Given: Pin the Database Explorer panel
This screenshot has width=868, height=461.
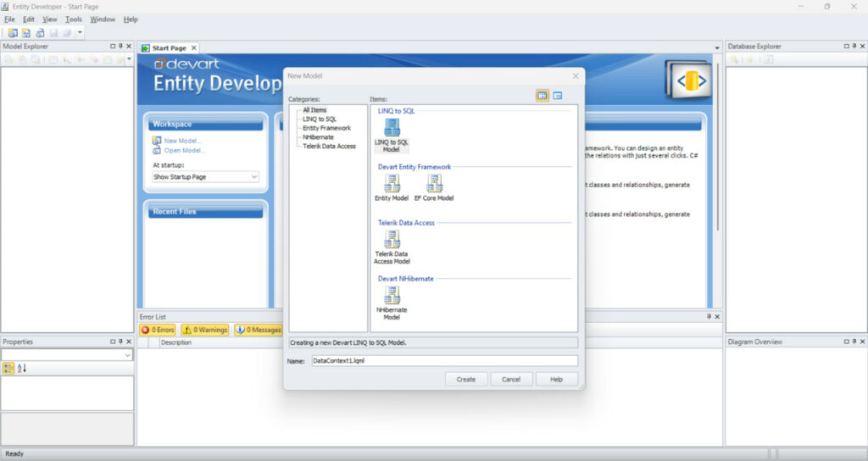Looking at the screenshot, I should [854, 47].
